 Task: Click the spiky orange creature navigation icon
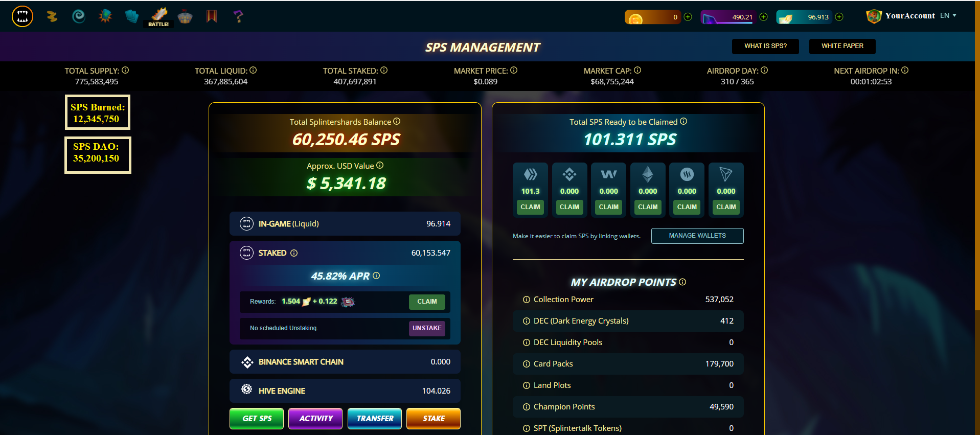pos(105,16)
